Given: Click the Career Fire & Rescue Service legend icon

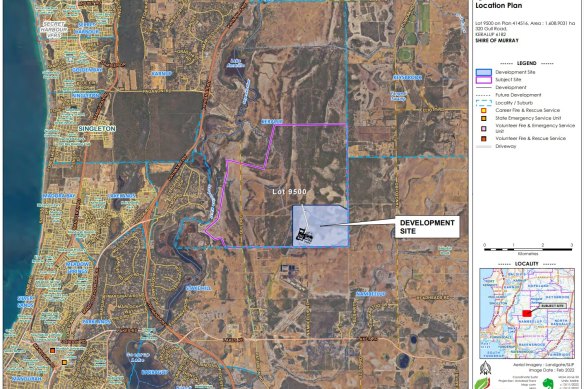Looking at the screenshot, I should pos(483,111).
